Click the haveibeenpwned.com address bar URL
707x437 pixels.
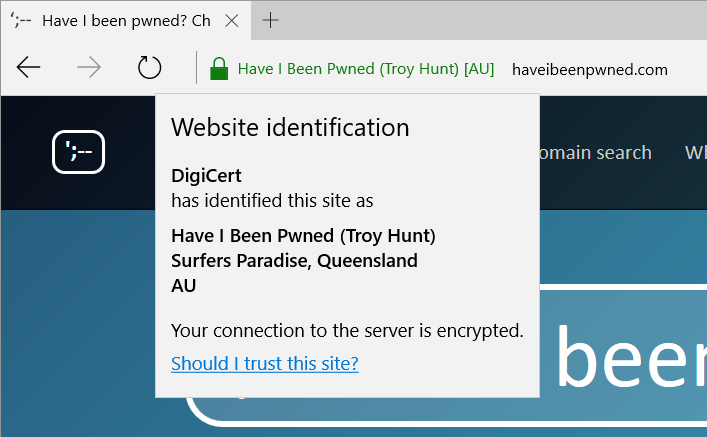pos(590,69)
